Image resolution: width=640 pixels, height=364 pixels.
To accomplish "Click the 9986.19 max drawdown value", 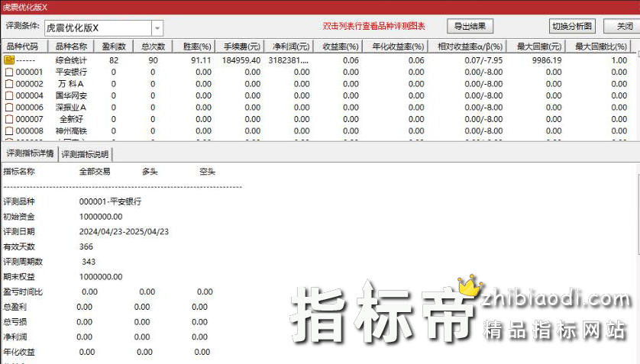I will pyautogui.click(x=547, y=60).
